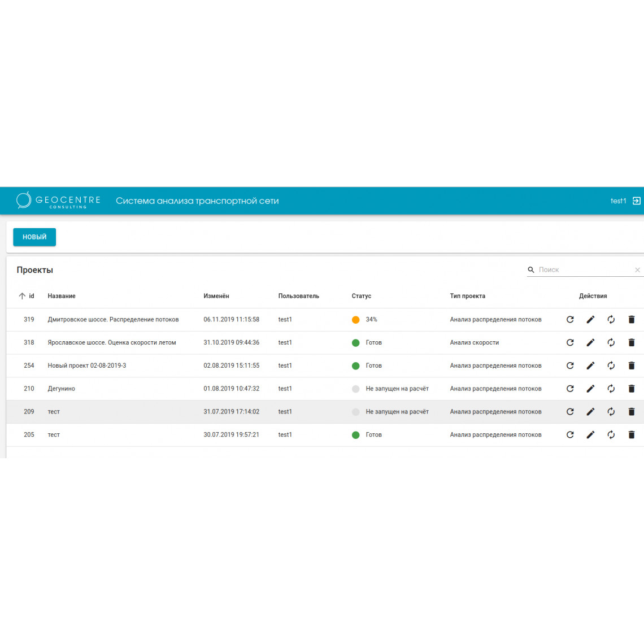Screen dimensions: 644x644
Task: Click the Готов status text in row 205
Action: pyautogui.click(x=374, y=434)
